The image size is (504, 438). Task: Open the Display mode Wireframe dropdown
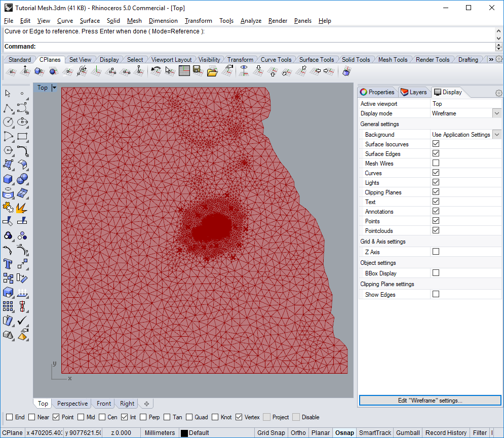point(497,113)
